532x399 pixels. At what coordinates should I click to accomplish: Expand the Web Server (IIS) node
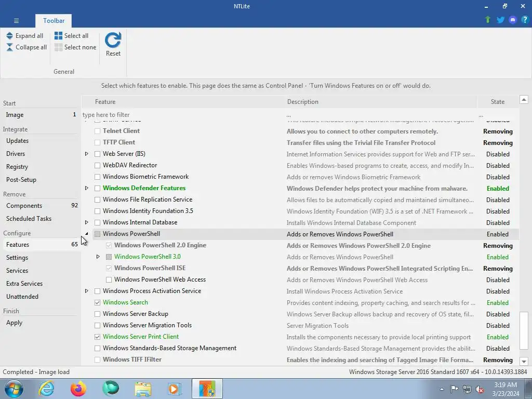coord(87,154)
